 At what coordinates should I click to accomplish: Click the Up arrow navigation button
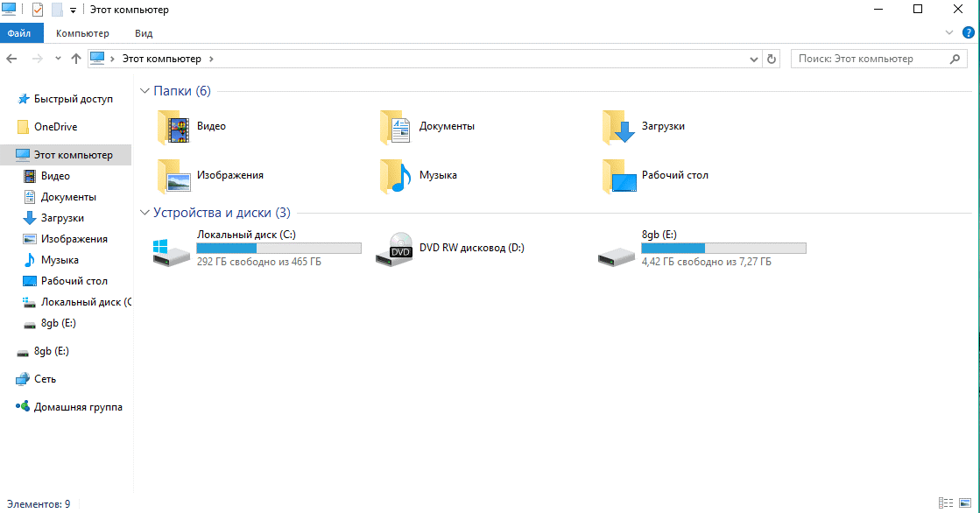76,59
